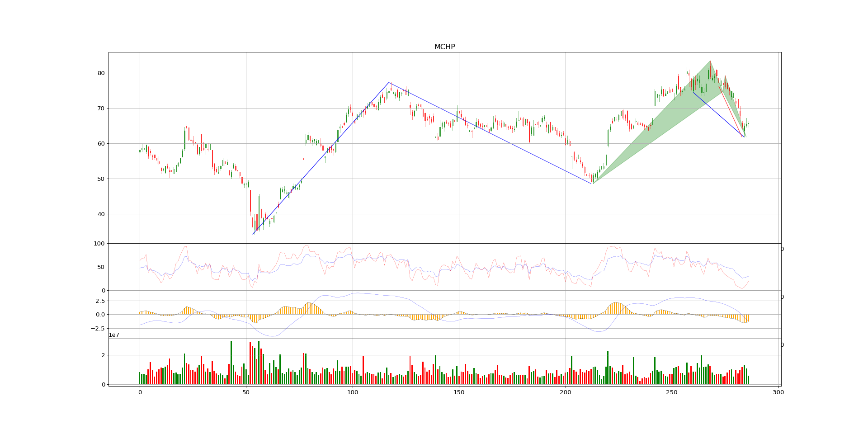Click the top tip of the green wedge
This screenshot has width=868, height=434.
(710, 61)
